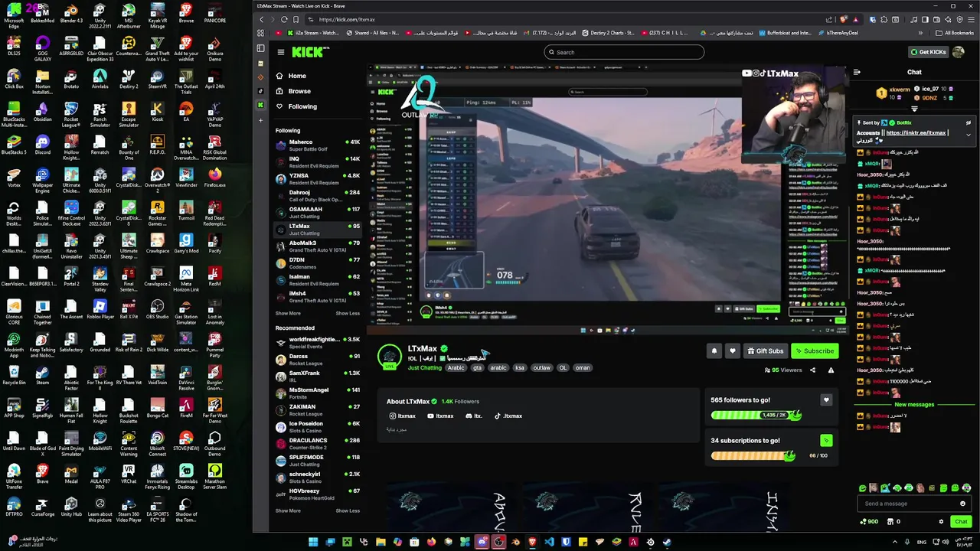Image resolution: width=980 pixels, height=551 pixels.
Task: Expand pinned BotRix message chevron in chat
Action: 969,134
